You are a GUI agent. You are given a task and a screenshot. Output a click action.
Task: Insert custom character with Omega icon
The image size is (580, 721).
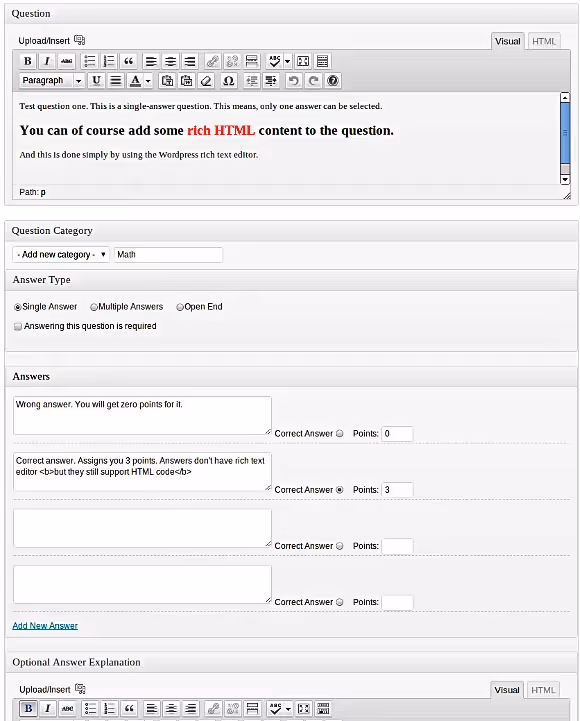tap(229, 81)
